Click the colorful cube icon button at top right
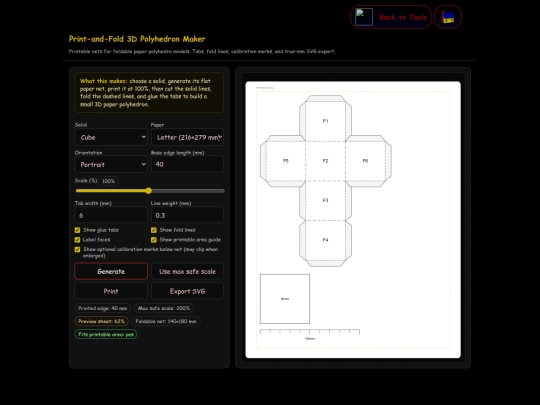 coord(448,17)
